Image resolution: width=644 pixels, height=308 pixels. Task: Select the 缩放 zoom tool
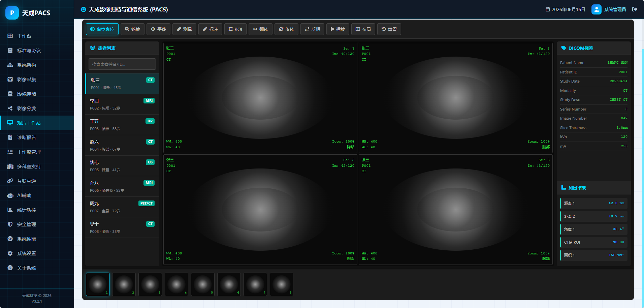pyautogui.click(x=132, y=29)
